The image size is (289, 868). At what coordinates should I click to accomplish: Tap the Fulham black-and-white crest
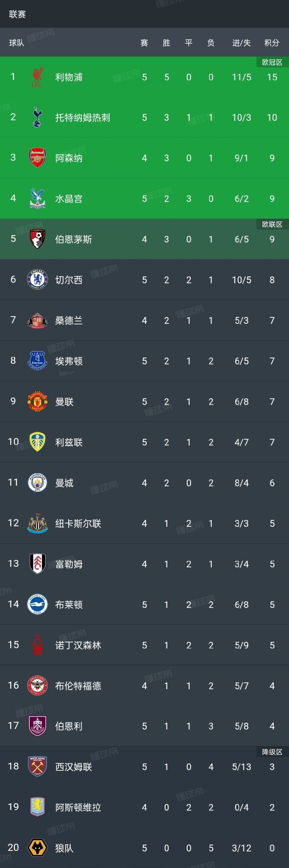[37, 564]
